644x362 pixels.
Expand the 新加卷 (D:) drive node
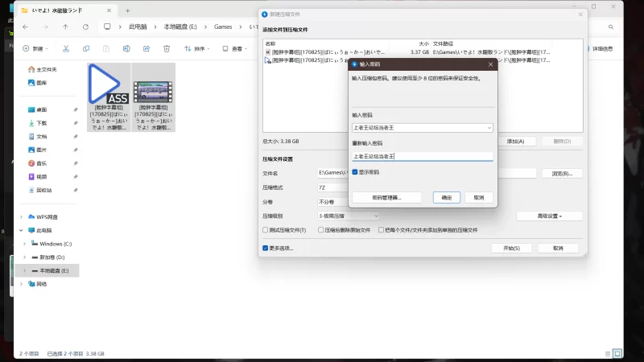[25, 257]
